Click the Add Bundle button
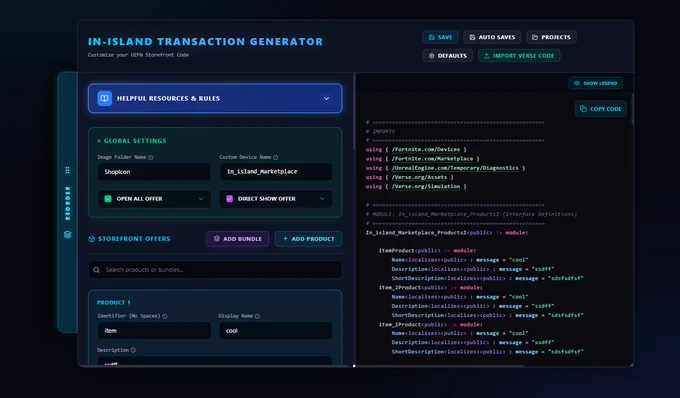The width and height of the screenshot is (680, 398). [238, 239]
